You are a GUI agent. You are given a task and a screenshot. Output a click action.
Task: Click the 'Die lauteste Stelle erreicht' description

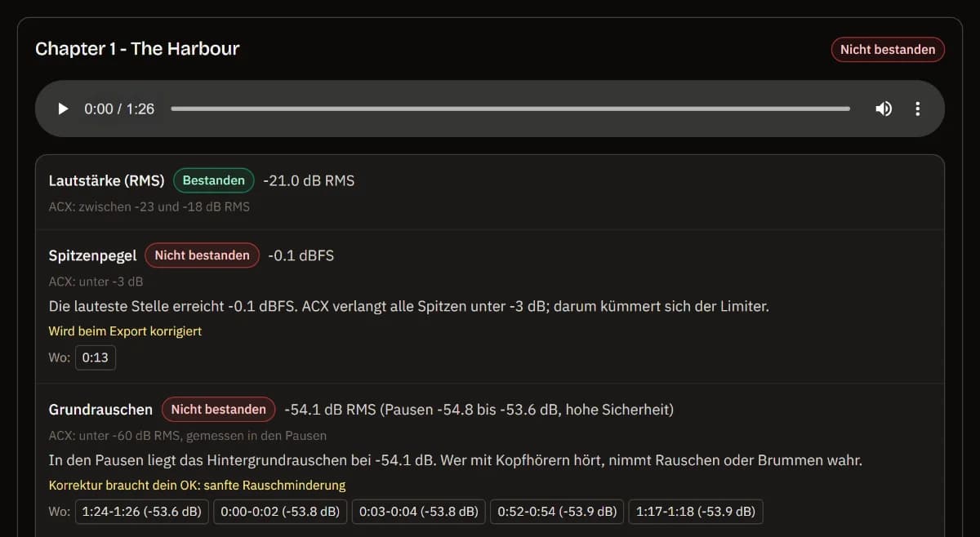pos(409,306)
